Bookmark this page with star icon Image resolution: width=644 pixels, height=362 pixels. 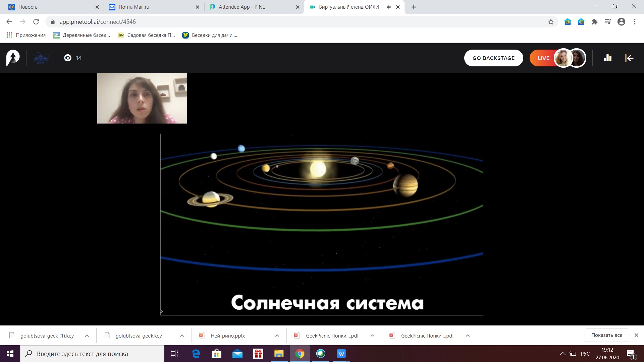[x=551, y=22]
